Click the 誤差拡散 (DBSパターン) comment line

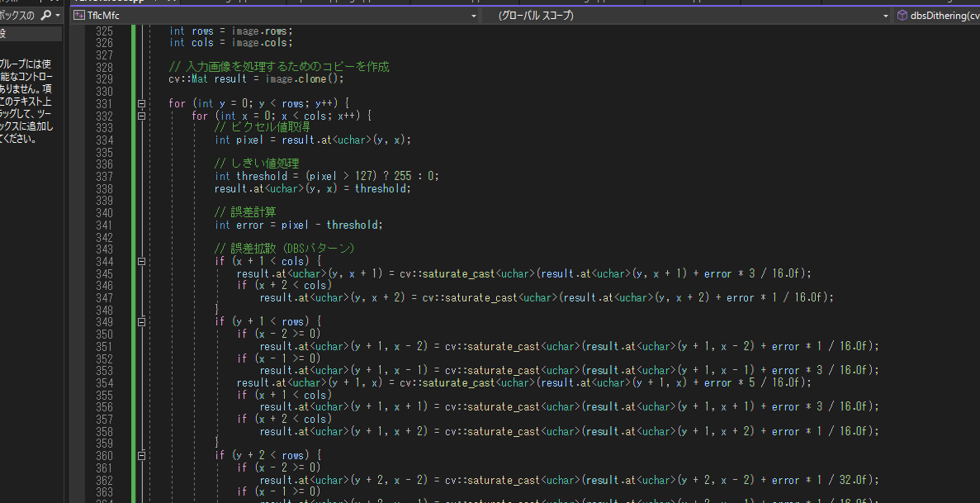click(284, 249)
